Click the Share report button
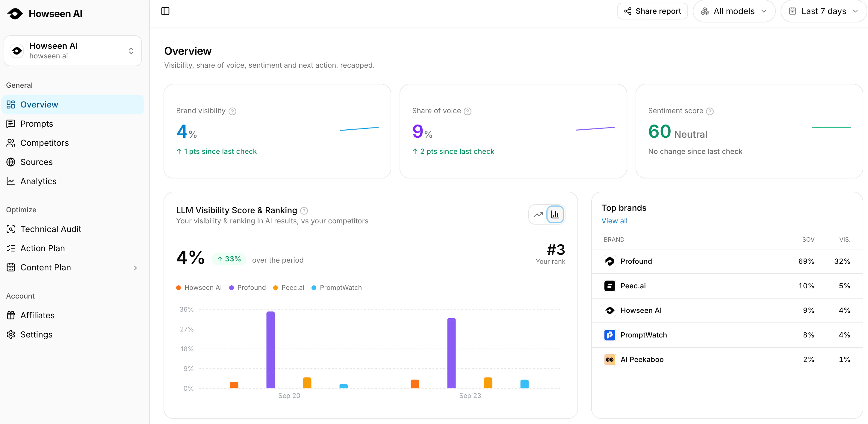Screen dimensions: 868x424 pyautogui.click(x=652, y=11)
